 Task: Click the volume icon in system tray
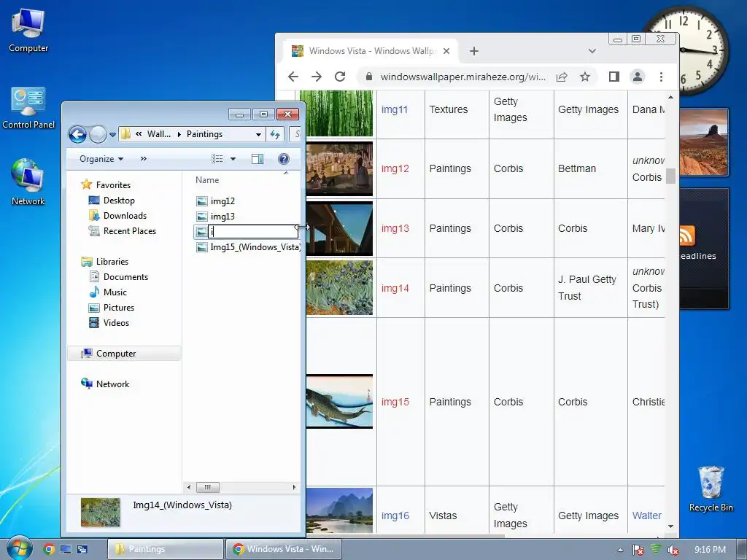tap(673, 550)
